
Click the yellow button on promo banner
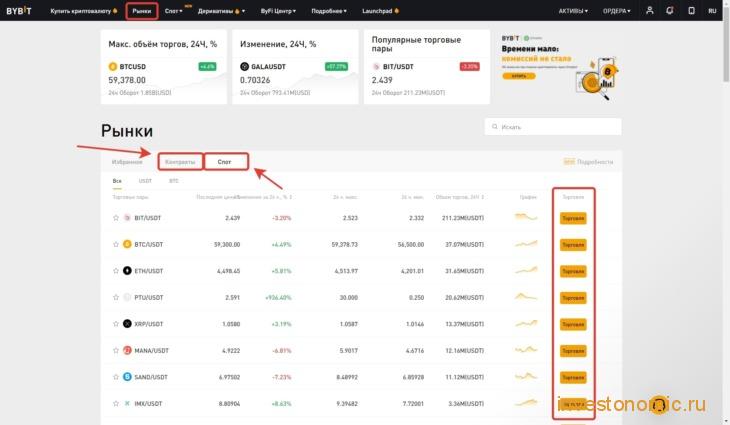(x=519, y=76)
